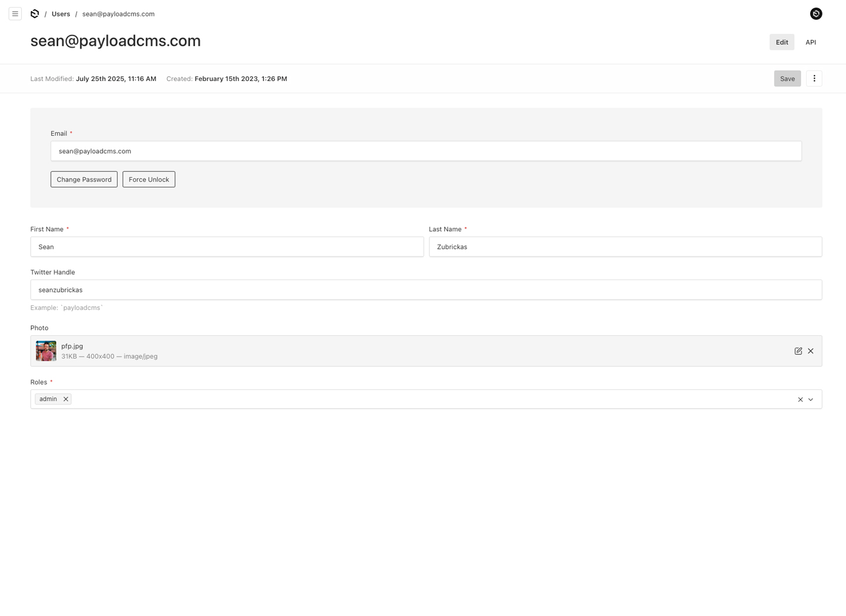Remove the pfp.jpg photo with X icon
846x616 pixels.
810,351
